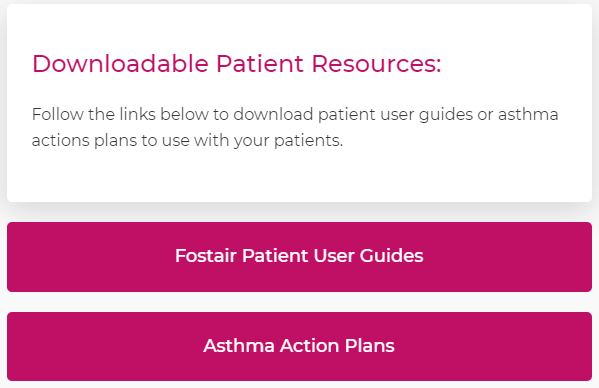Click the word 'Downloadable' in the heading

click(120, 63)
